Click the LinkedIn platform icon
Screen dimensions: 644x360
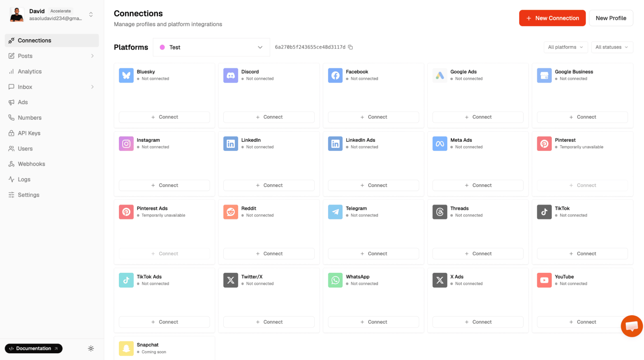(231, 144)
